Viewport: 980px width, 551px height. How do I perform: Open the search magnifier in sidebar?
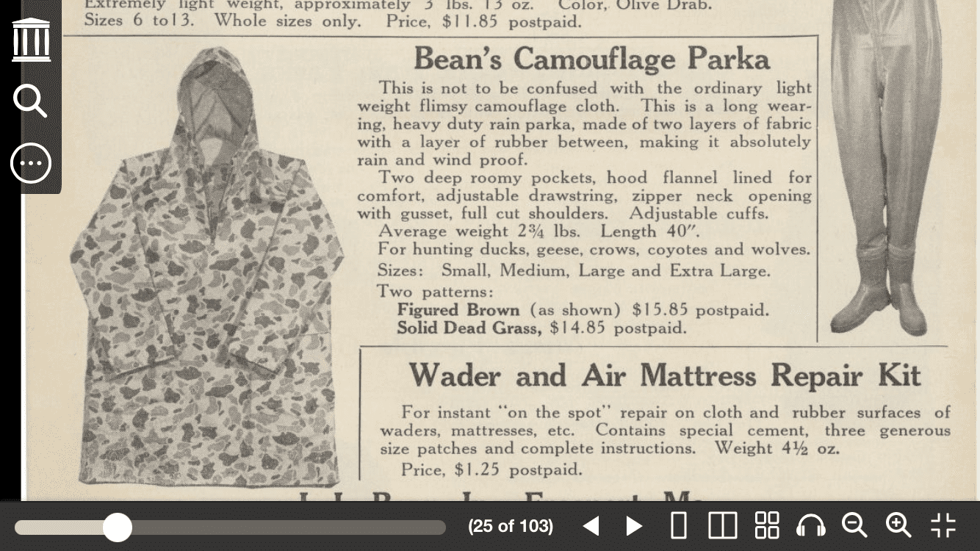tap(31, 101)
